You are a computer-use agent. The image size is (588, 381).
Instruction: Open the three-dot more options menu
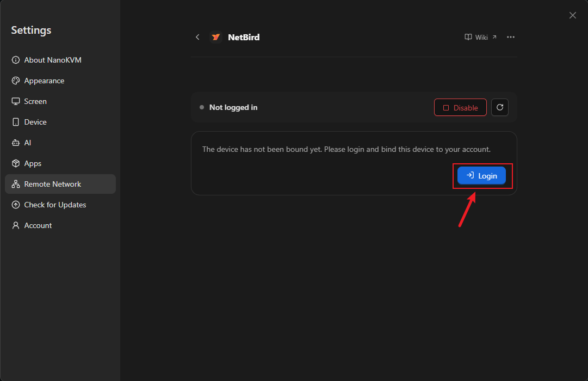click(x=510, y=37)
